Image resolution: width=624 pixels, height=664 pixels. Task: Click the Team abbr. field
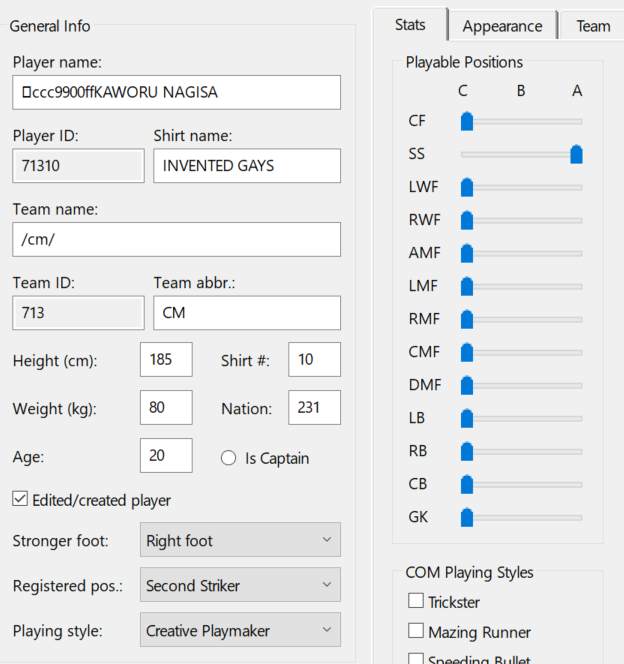247,313
